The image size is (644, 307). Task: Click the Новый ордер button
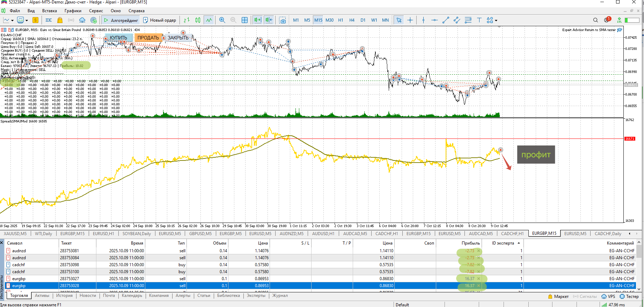(160, 20)
